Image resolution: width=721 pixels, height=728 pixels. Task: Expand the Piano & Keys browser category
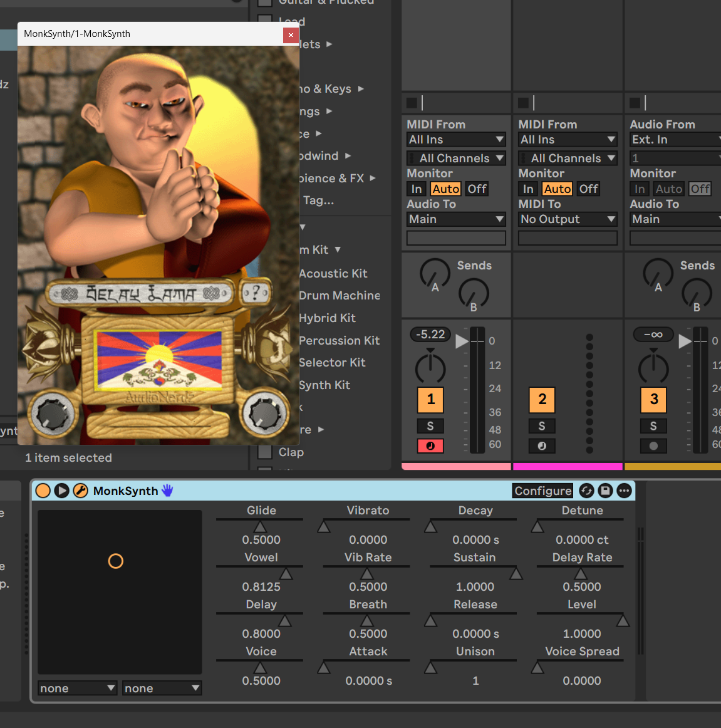[x=326, y=88]
